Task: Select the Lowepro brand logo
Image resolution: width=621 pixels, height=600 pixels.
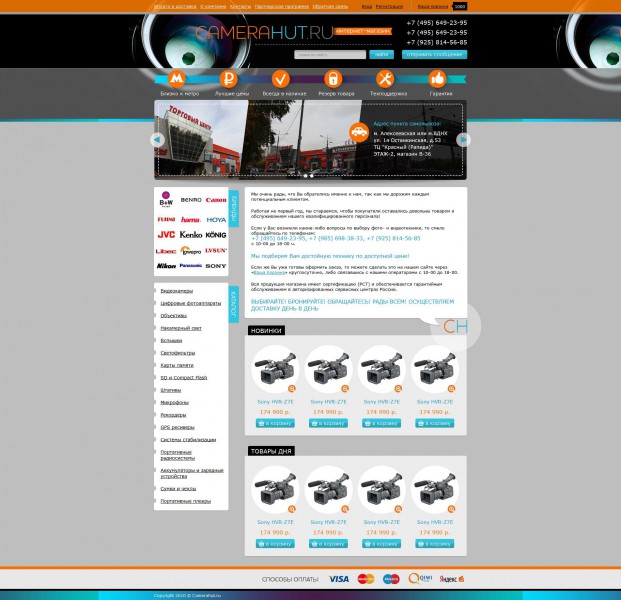Action: click(x=191, y=251)
